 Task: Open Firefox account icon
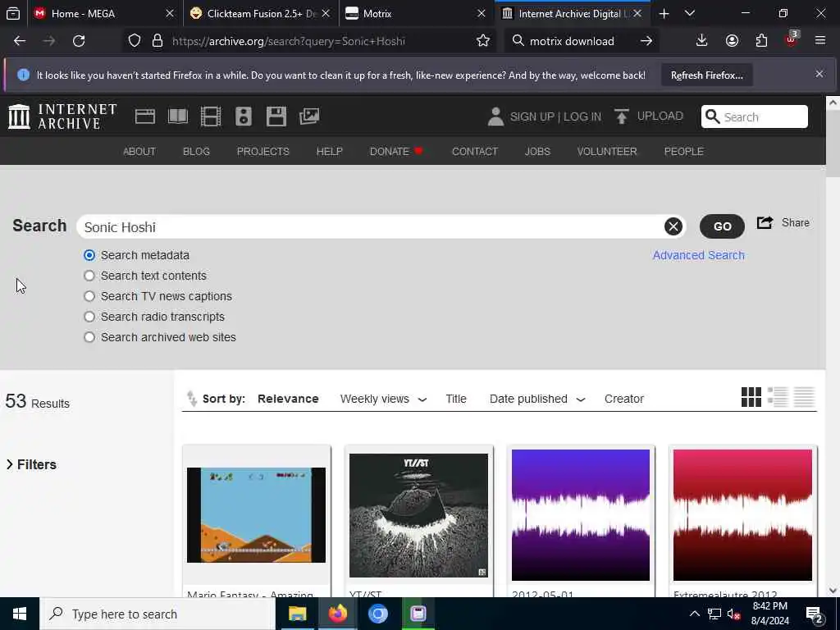pyautogui.click(x=732, y=41)
